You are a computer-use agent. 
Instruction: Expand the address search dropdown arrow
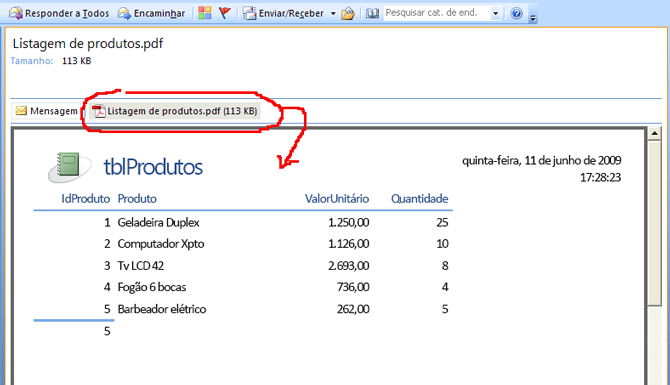tap(495, 14)
